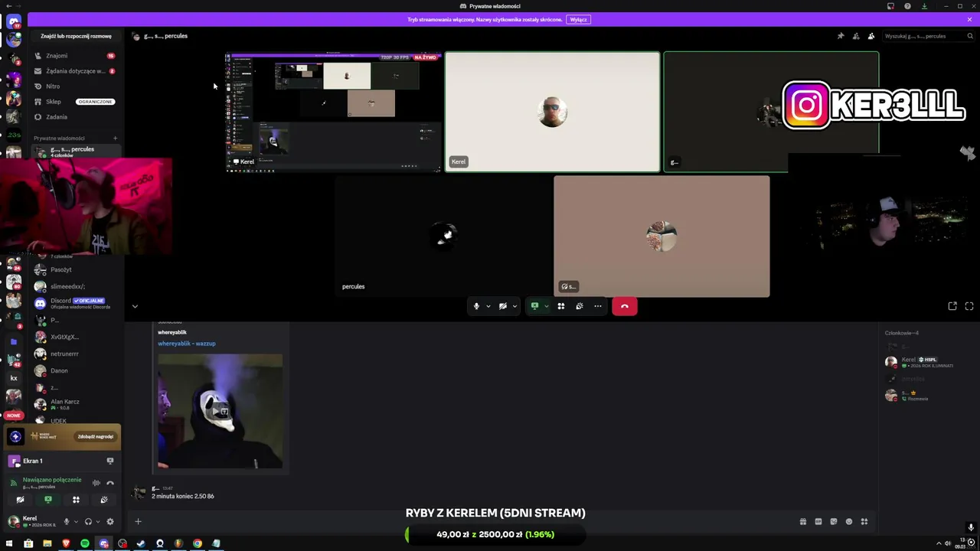Open soundboard icon in sidebar voice panel
Viewport: 980px width, 551px height.
[104, 500]
